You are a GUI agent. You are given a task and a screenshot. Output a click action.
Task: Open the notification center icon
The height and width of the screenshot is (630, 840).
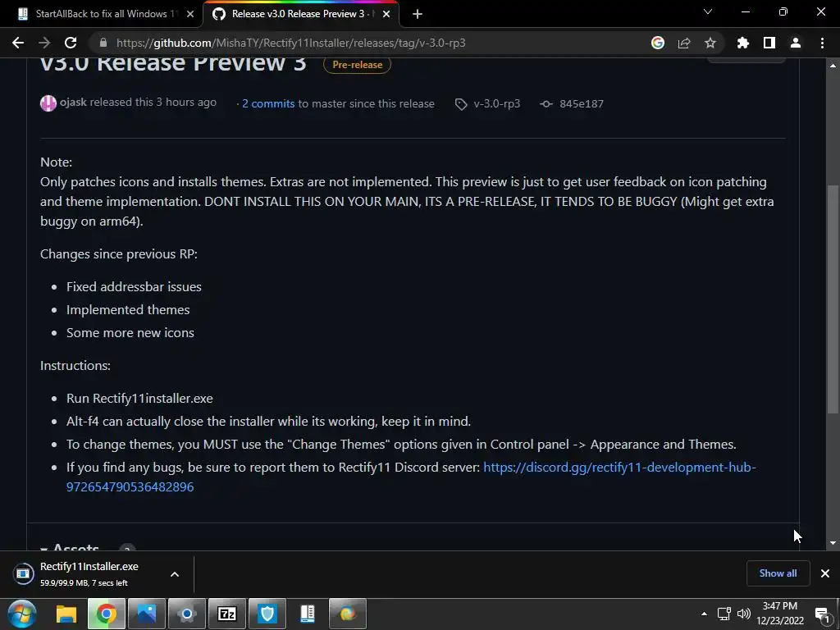[822, 614]
